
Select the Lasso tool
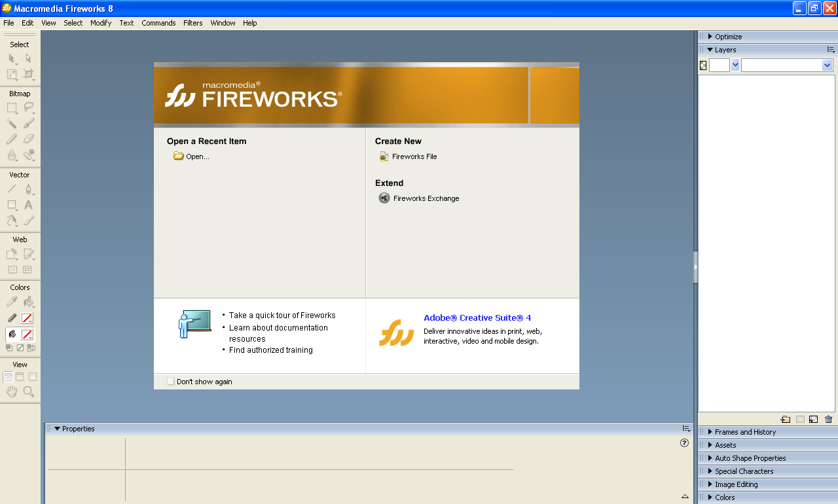(x=28, y=107)
